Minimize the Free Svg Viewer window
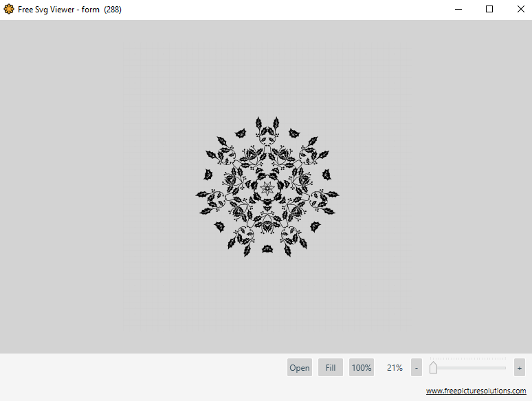 458,10
